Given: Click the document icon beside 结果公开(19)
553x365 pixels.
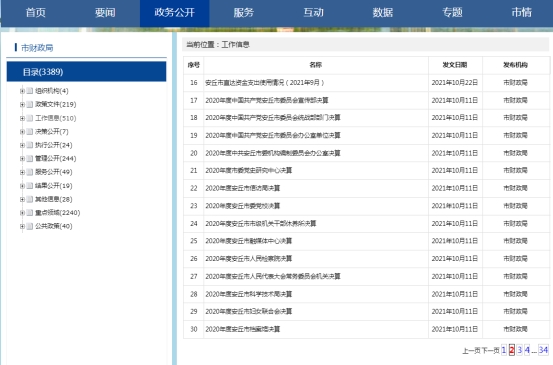Looking at the screenshot, I should 30,186.
